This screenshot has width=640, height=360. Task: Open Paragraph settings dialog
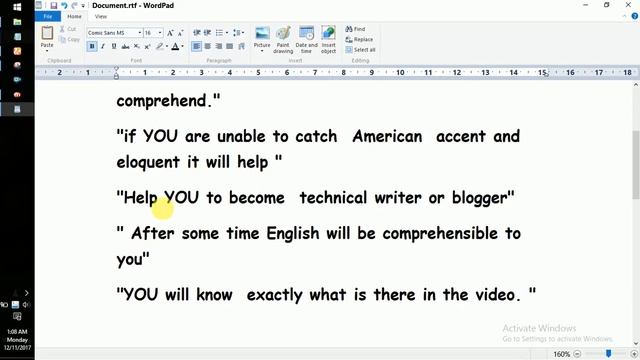pos(241,47)
